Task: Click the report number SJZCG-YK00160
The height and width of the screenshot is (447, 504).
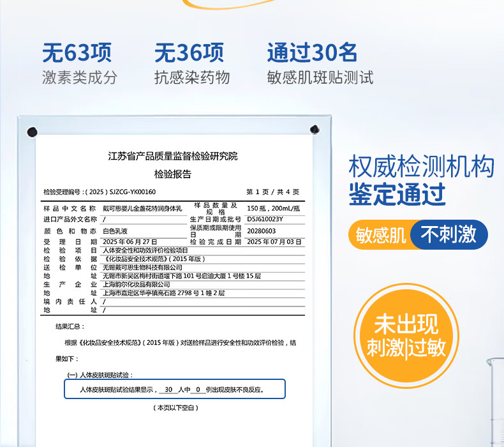Action: pos(132,192)
